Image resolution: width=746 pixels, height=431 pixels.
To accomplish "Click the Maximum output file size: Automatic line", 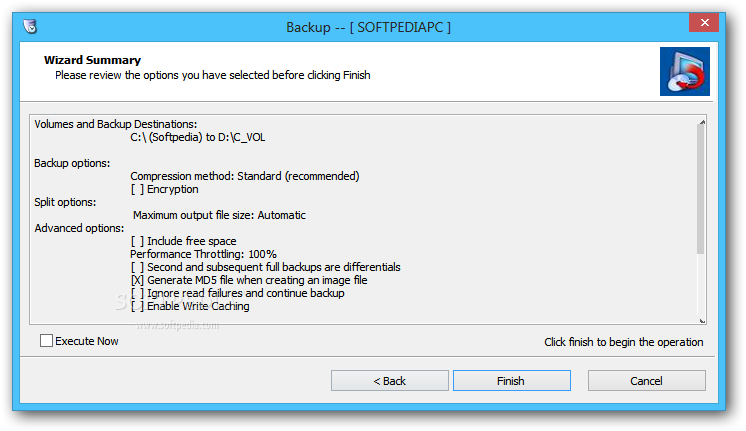I will [x=219, y=215].
